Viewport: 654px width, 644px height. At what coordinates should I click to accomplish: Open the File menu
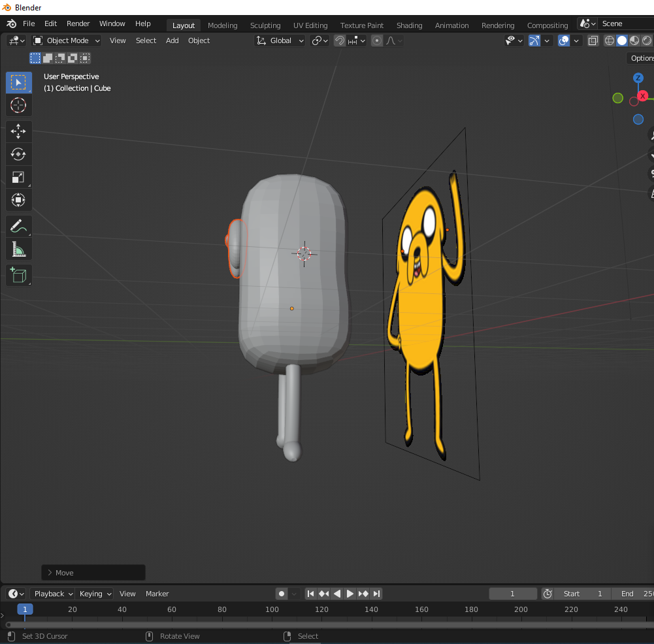29,24
